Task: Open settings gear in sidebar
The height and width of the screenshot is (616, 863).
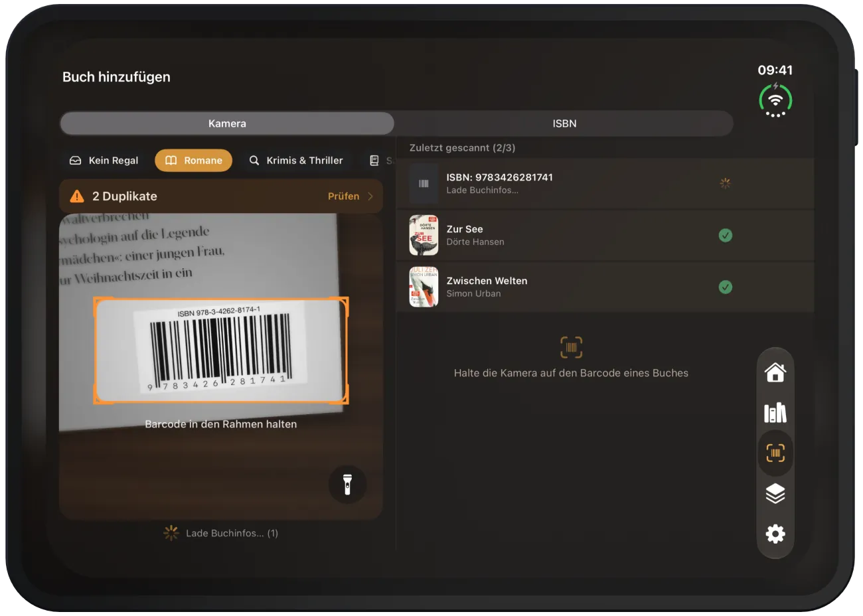Action: [775, 534]
